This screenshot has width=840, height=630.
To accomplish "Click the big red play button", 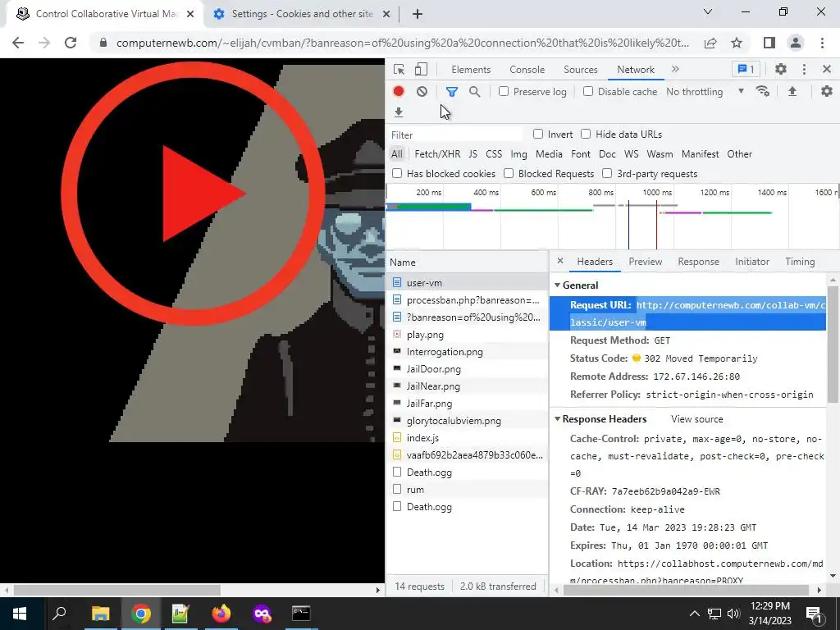I will coord(192,194).
